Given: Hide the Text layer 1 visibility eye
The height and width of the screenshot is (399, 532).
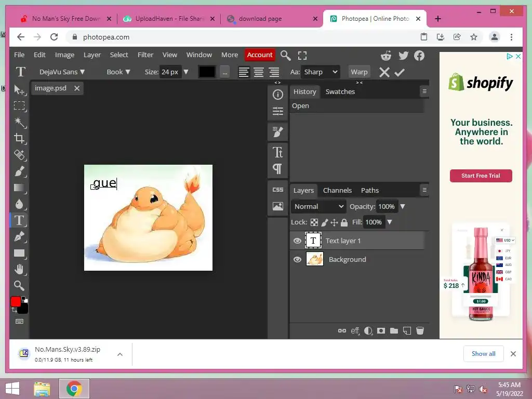Looking at the screenshot, I should (297, 241).
